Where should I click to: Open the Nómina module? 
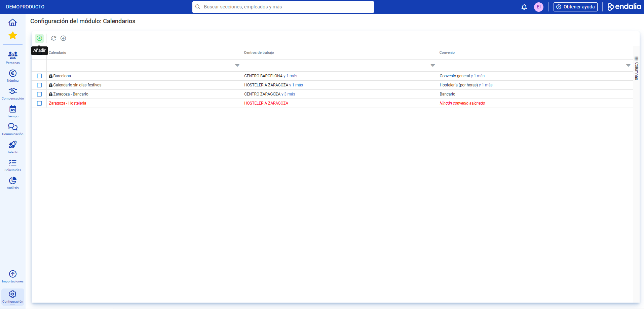pos(13,76)
